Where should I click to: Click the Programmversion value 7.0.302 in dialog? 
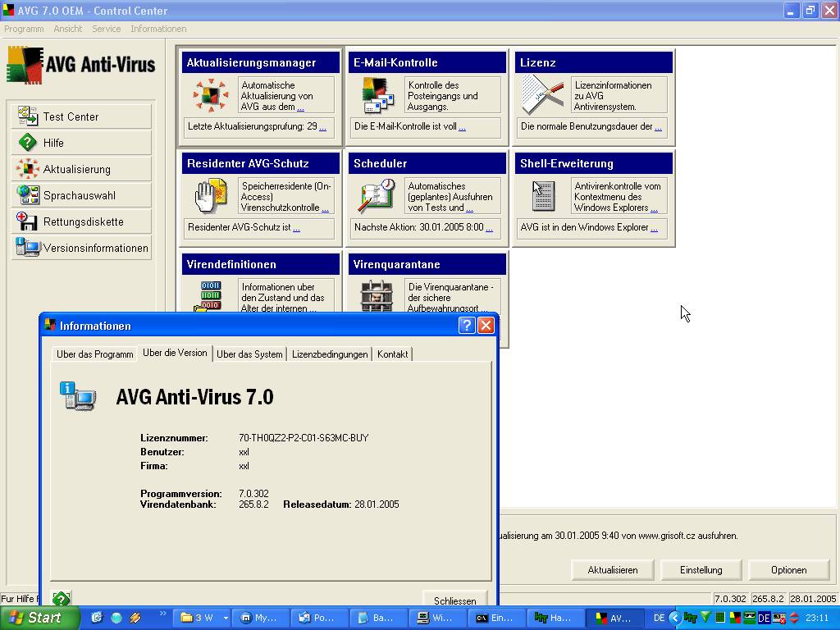[x=254, y=493]
